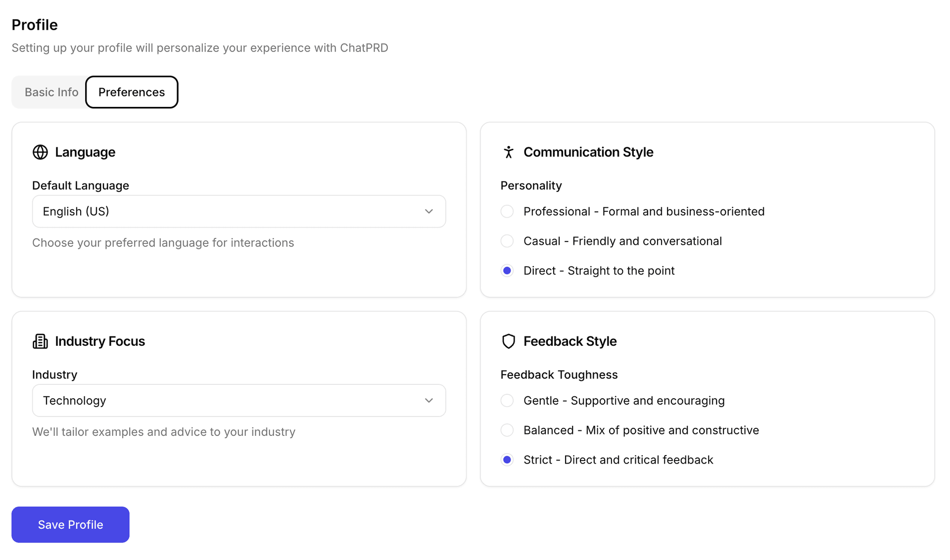This screenshot has height=560, width=950.
Task: Choose Gentle supportive feedback toughness
Action: [507, 401]
